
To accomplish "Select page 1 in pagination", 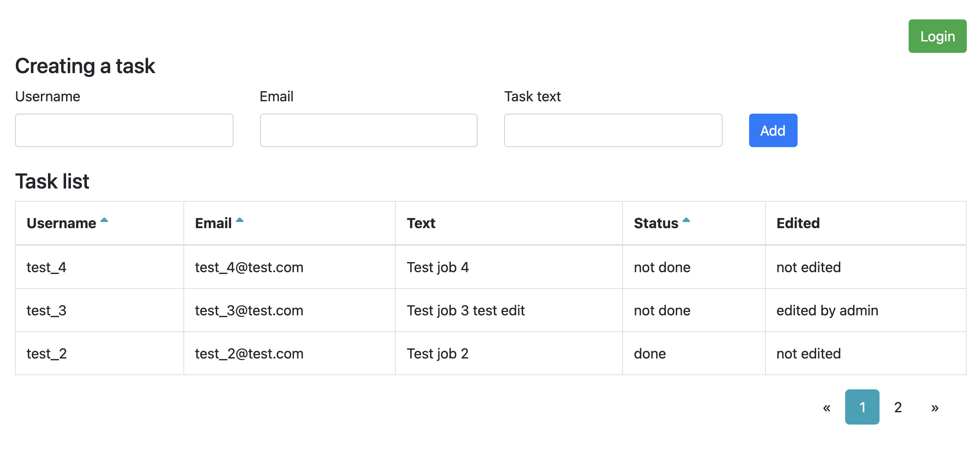I will point(862,407).
